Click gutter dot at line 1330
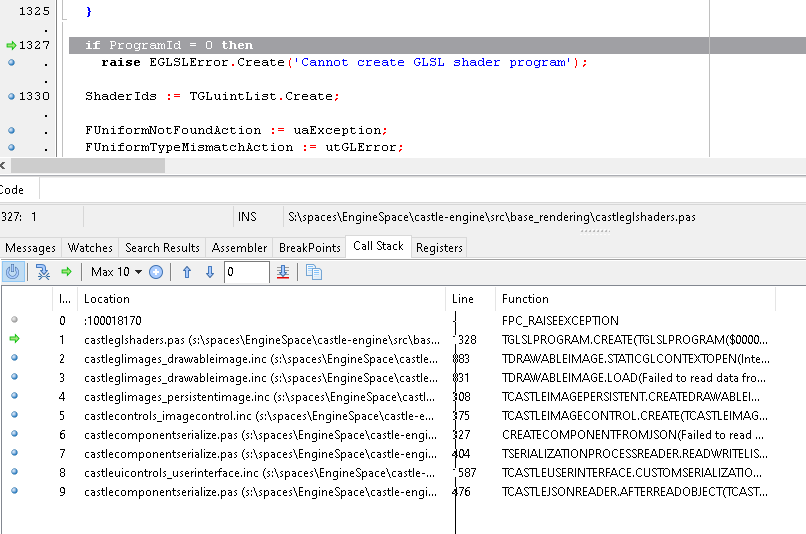 [11, 96]
